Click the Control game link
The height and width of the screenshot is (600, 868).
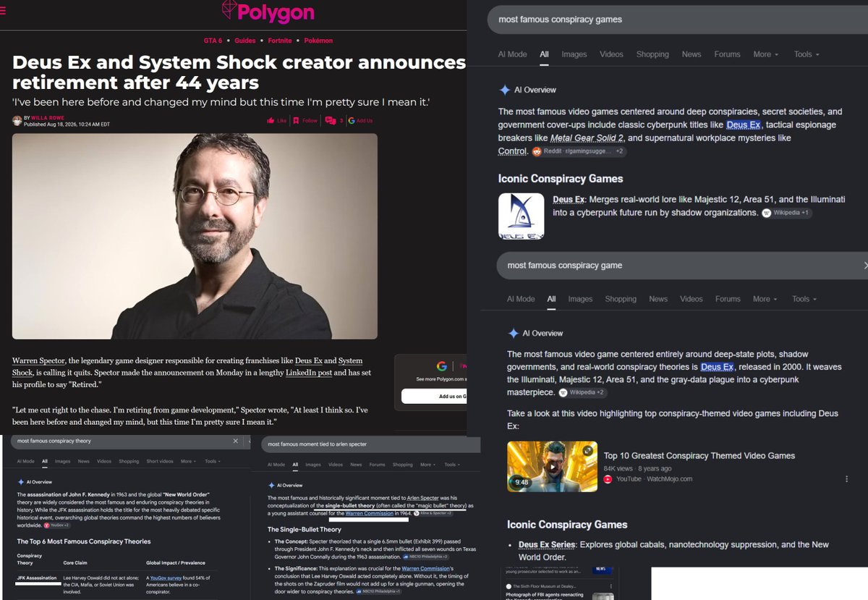(x=512, y=151)
